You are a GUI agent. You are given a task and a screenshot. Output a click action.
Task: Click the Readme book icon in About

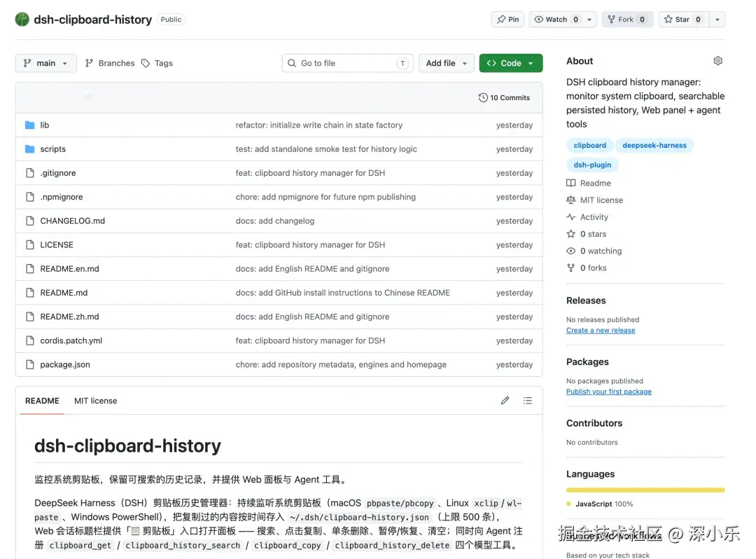click(x=571, y=184)
